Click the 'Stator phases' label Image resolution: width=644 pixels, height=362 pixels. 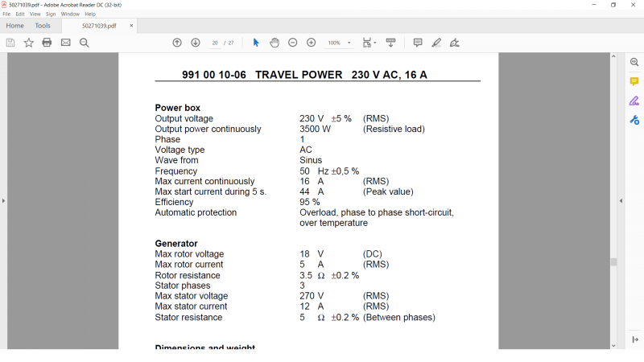pyautogui.click(x=183, y=286)
